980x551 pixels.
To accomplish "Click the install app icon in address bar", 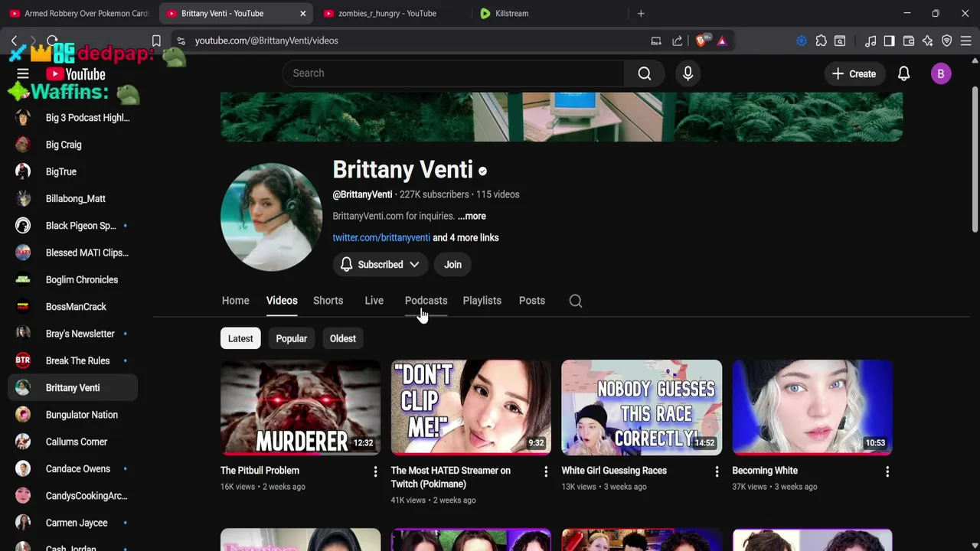I will click(x=656, y=41).
